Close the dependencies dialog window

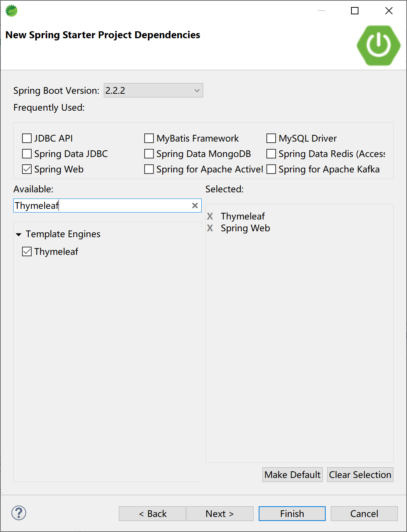click(x=389, y=11)
